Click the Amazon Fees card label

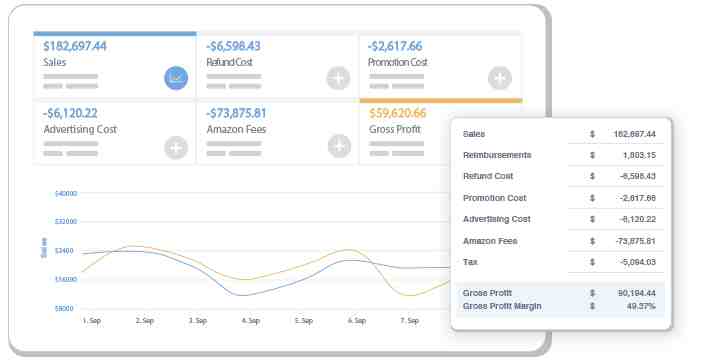pos(236,129)
